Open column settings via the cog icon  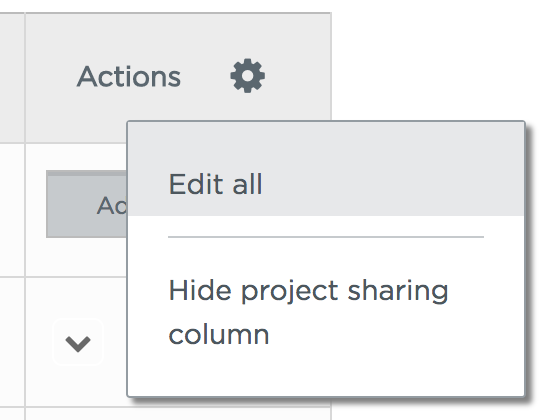click(248, 76)
